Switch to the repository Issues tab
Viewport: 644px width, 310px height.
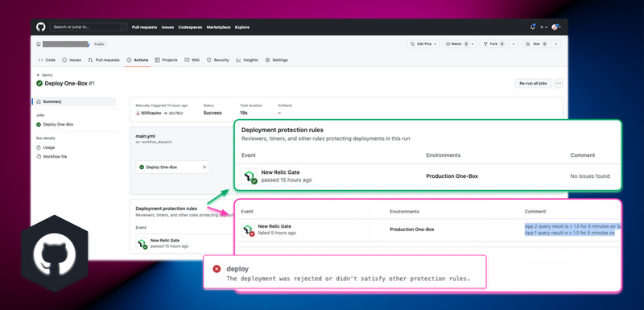[72, 60]
